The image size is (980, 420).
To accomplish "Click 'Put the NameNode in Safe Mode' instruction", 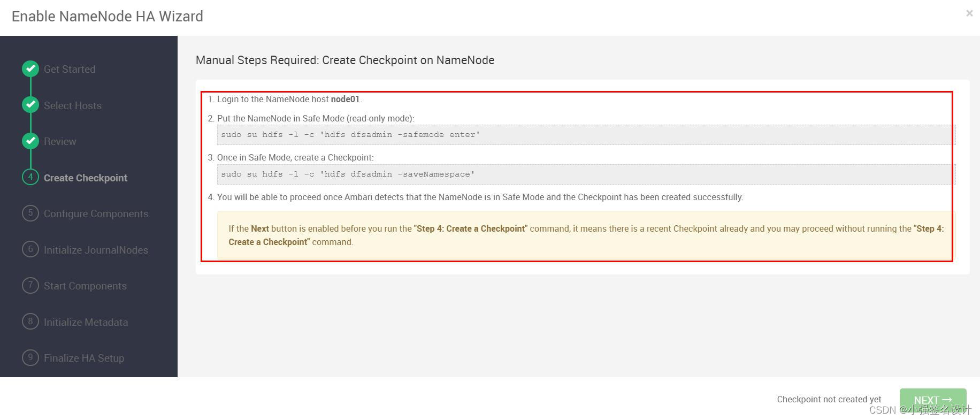I will click(x=316, y=118).
